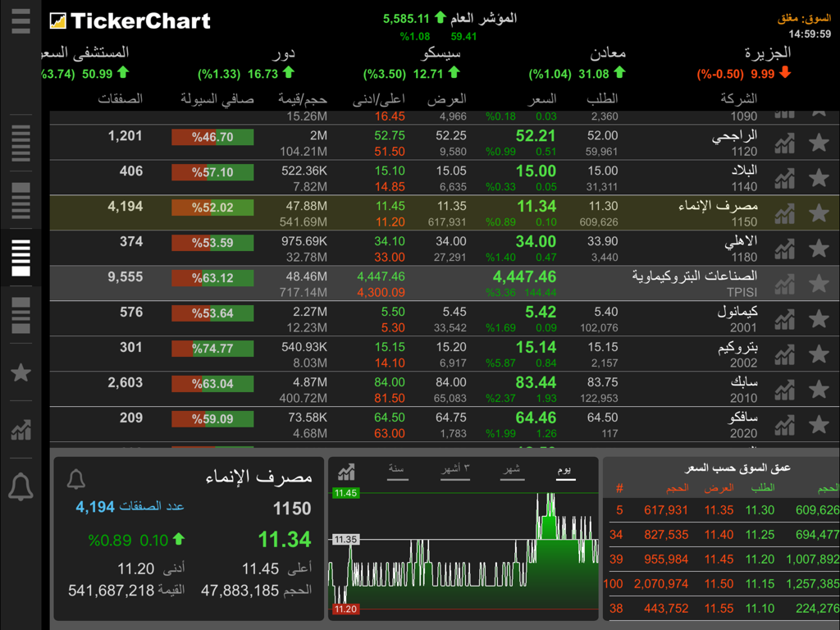
Task: Click the liquidity bar showing %46.70
Action: tap(212, 139)
